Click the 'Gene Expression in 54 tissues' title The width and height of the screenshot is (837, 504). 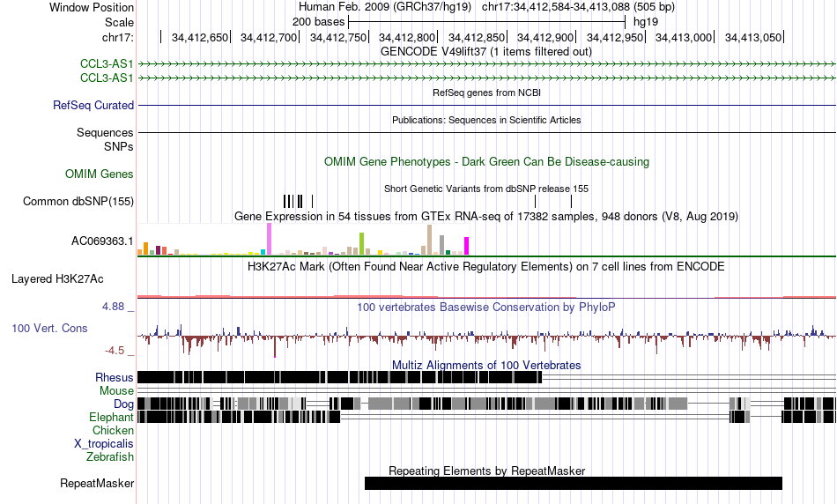coord(486,217)
